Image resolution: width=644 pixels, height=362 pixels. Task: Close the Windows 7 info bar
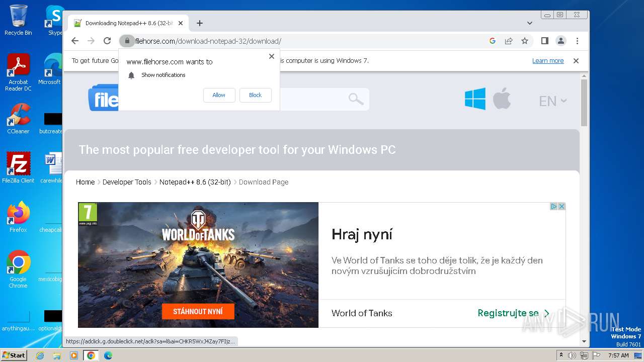[x=576, y=61]
